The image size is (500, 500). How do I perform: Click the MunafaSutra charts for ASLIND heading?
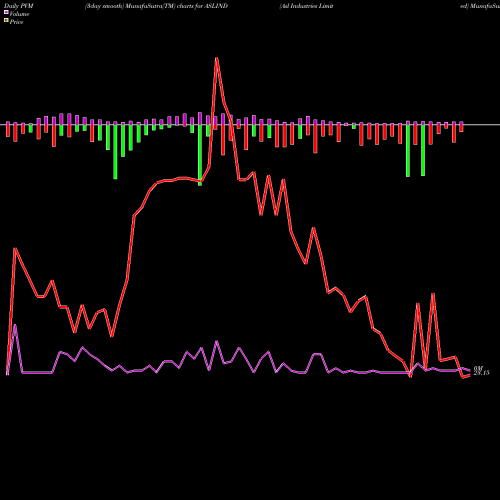[x=156, y=6]
